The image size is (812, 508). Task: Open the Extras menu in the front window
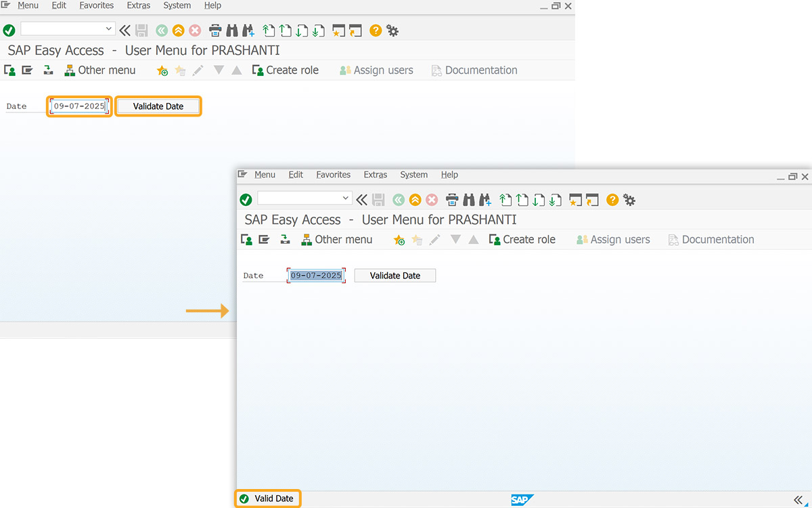coord(376,175)
